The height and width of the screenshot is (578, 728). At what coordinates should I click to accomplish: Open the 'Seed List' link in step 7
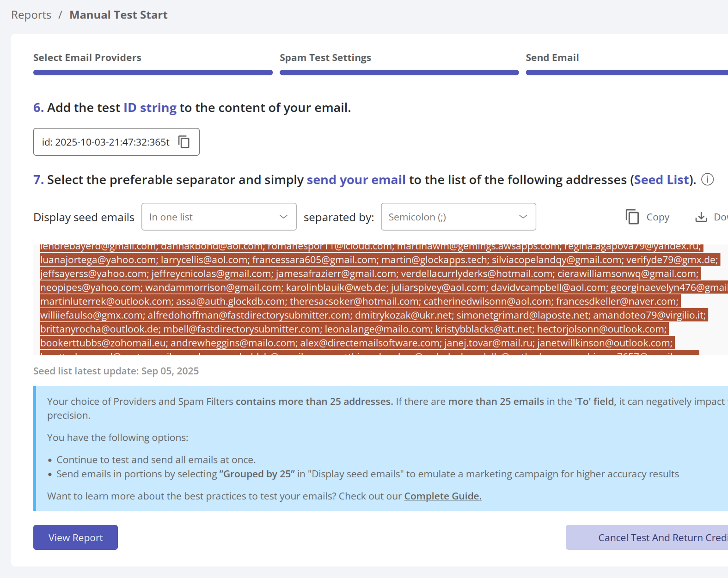pos(661,180)
